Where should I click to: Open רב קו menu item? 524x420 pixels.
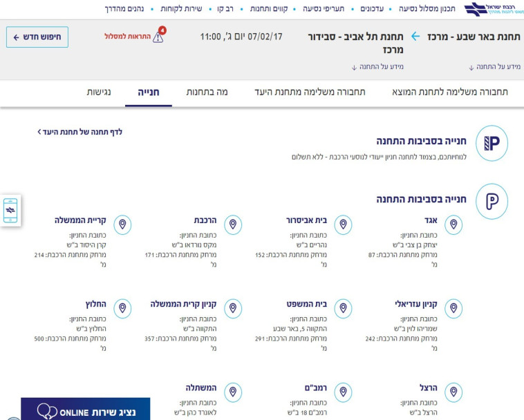pos(225,9)
